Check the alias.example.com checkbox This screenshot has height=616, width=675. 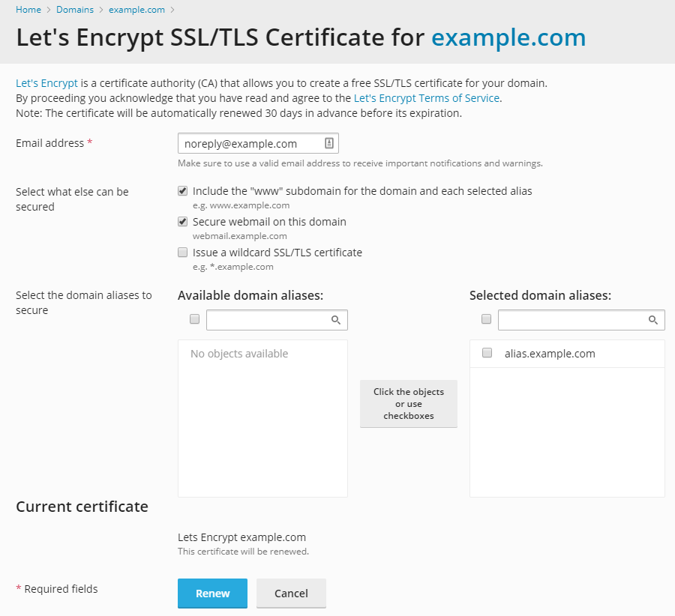tap(487, 353)
